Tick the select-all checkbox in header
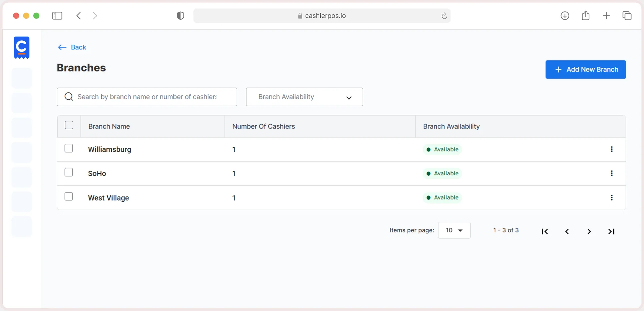The height and width of the screenshot is (311, 644). click(x=69, y=125)
